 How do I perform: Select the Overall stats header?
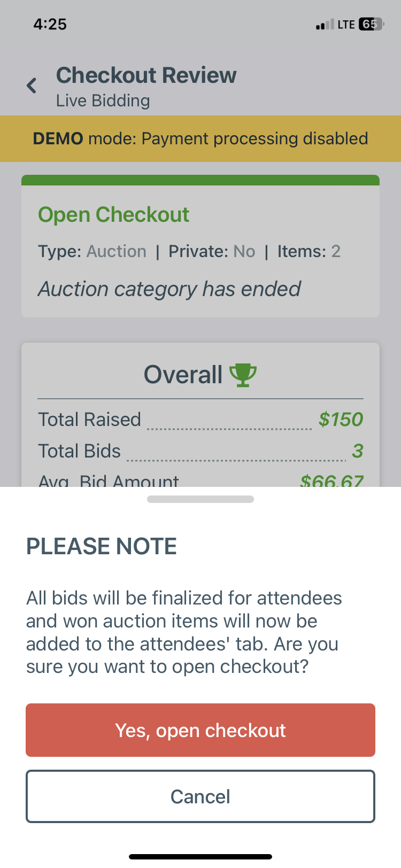[200, 375]
